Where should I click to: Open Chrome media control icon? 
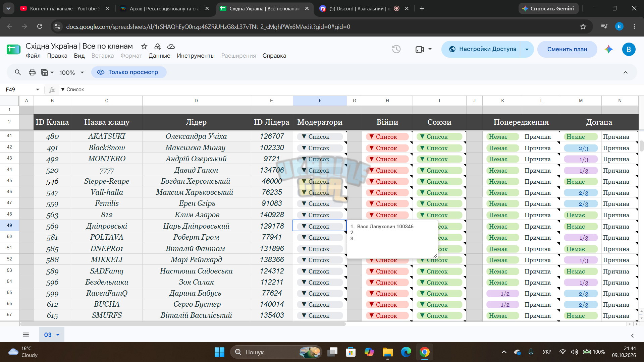pyautogui.click(x=604, y=26)
